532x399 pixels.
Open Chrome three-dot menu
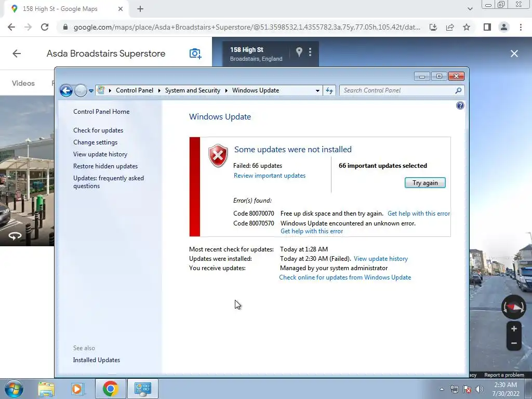(x=521, y=27)
